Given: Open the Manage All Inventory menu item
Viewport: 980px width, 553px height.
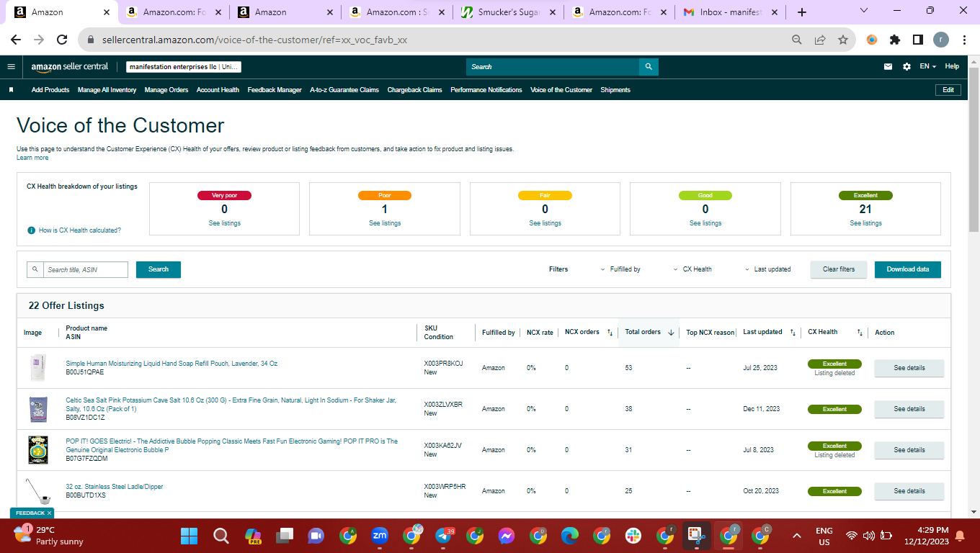Looking at the screenshot, I should tap(107, 90).
